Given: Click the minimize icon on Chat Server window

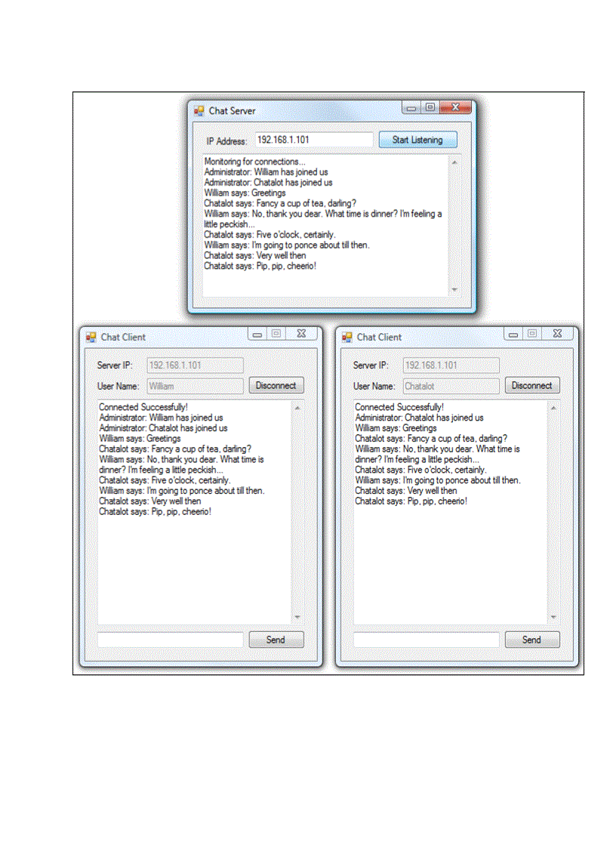Looking at the screenshot, I should (x=411, y=108).
